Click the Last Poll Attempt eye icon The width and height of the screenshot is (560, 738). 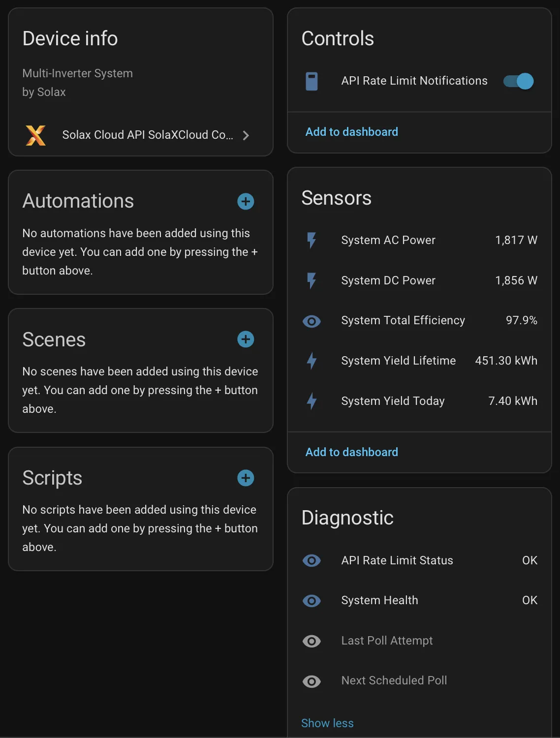tap(311, 641)
